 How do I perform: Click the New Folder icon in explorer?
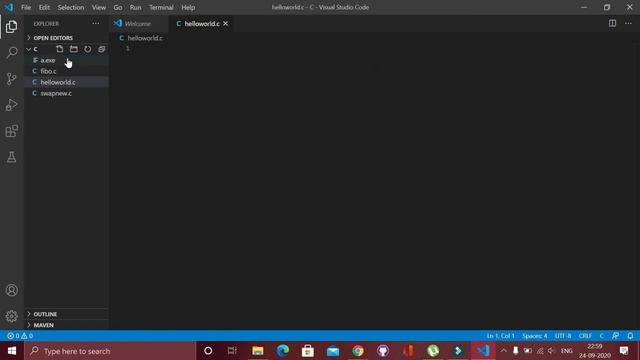point(73,49)
